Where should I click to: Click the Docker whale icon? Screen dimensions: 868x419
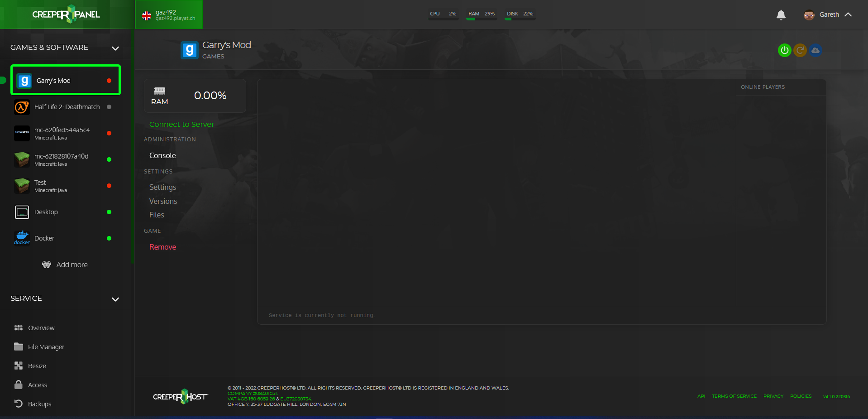tap(22, 238)
